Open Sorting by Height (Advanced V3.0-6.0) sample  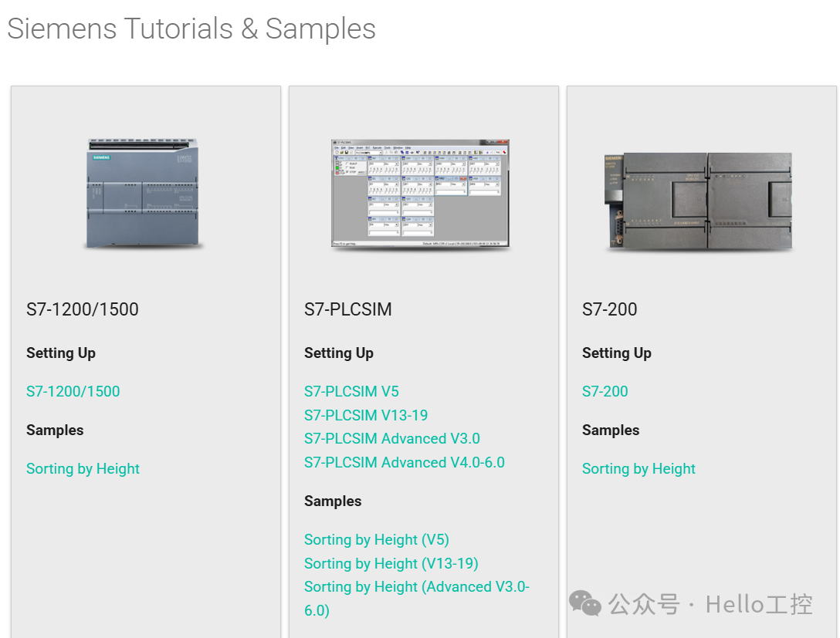tap(417, 599)
